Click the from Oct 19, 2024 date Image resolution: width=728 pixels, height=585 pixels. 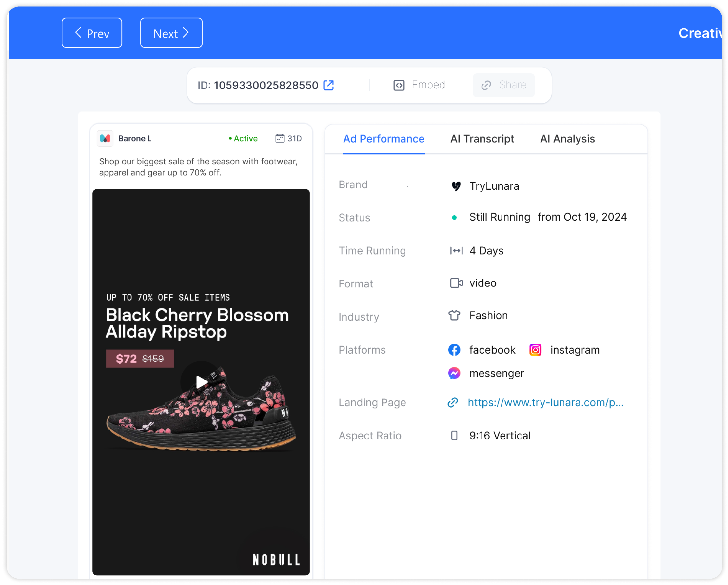pyautogui.click(x=582, y=217)
